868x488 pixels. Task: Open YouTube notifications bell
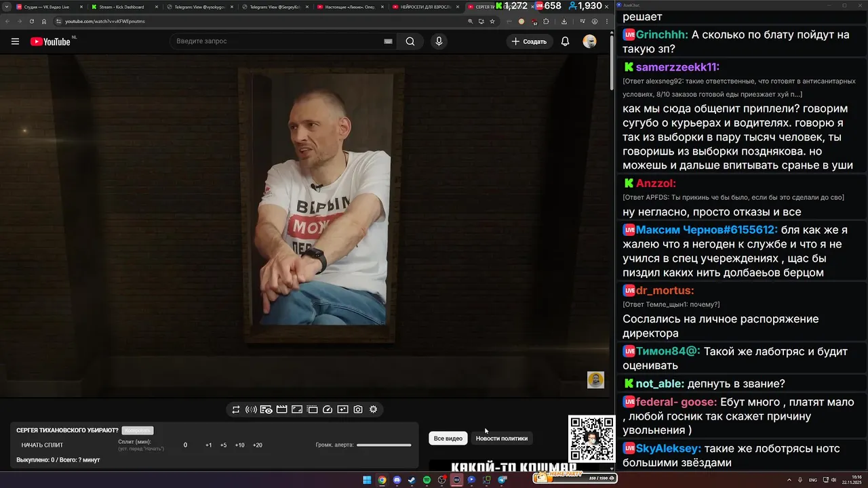pos(565,41)
